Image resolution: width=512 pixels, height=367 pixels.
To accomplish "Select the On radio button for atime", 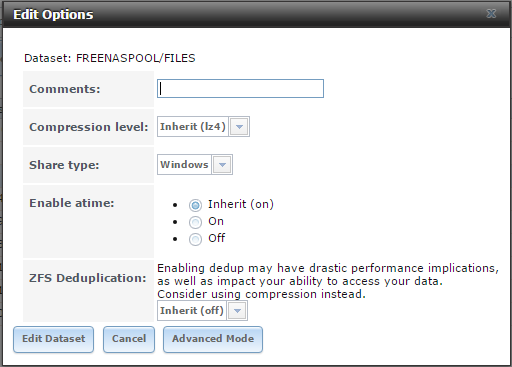I will click(x=195, y=222).
